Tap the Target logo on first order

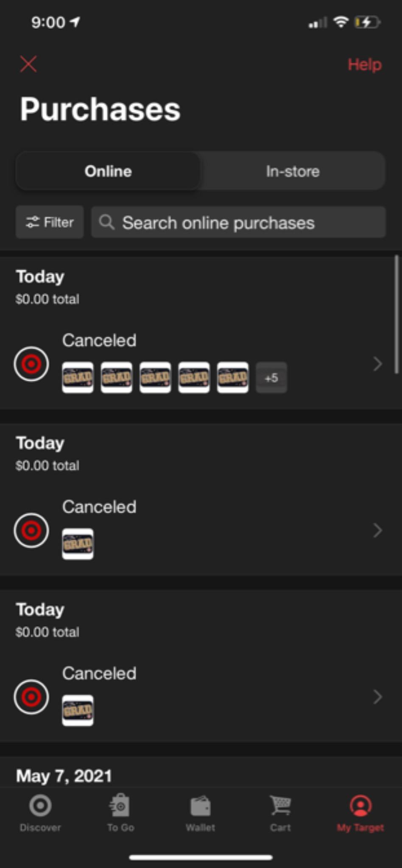point(31,364)
